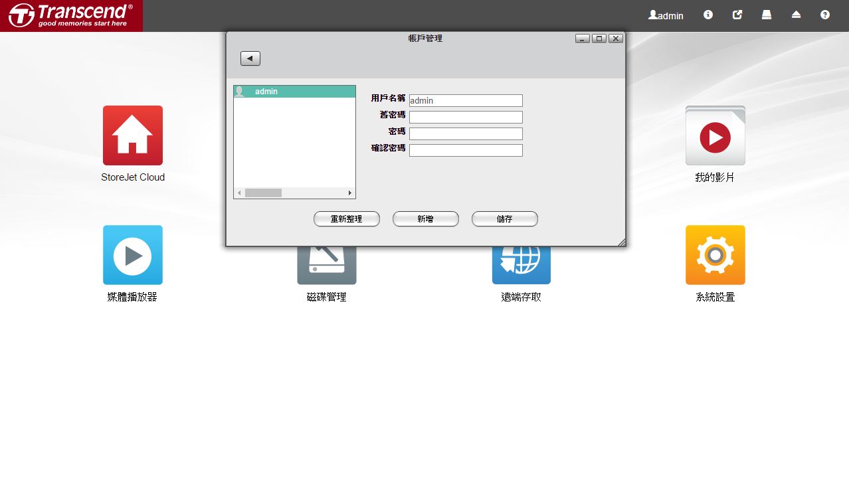
Task: Open 遠端存取 remote access
Action: 521,266
